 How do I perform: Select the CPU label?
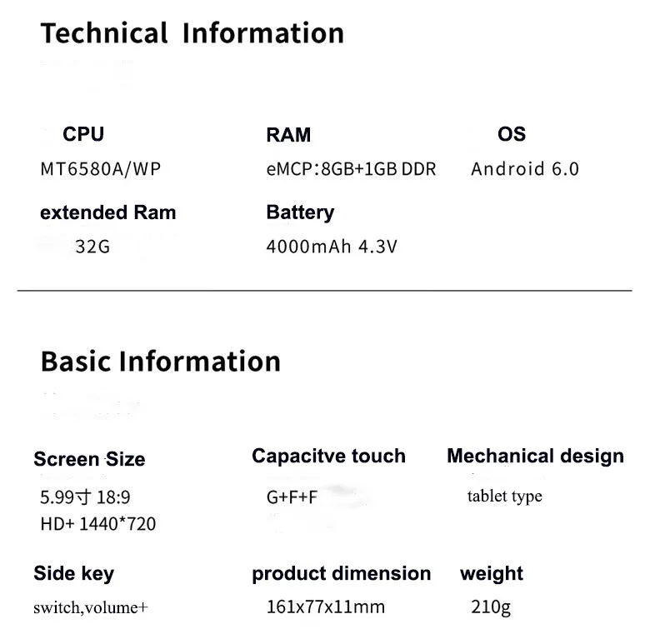(x=83, y=134)
